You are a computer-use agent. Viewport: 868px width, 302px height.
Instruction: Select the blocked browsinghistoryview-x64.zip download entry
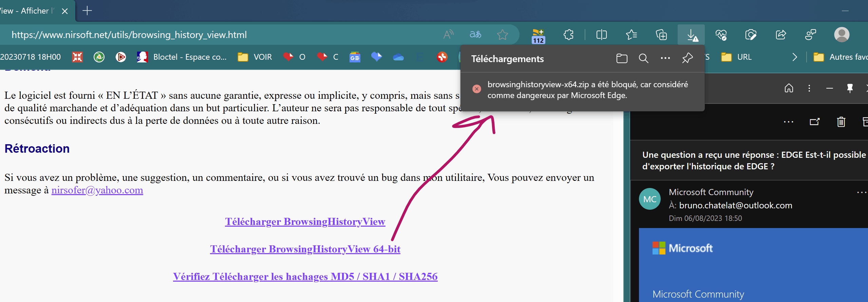[x=583, y=90]
